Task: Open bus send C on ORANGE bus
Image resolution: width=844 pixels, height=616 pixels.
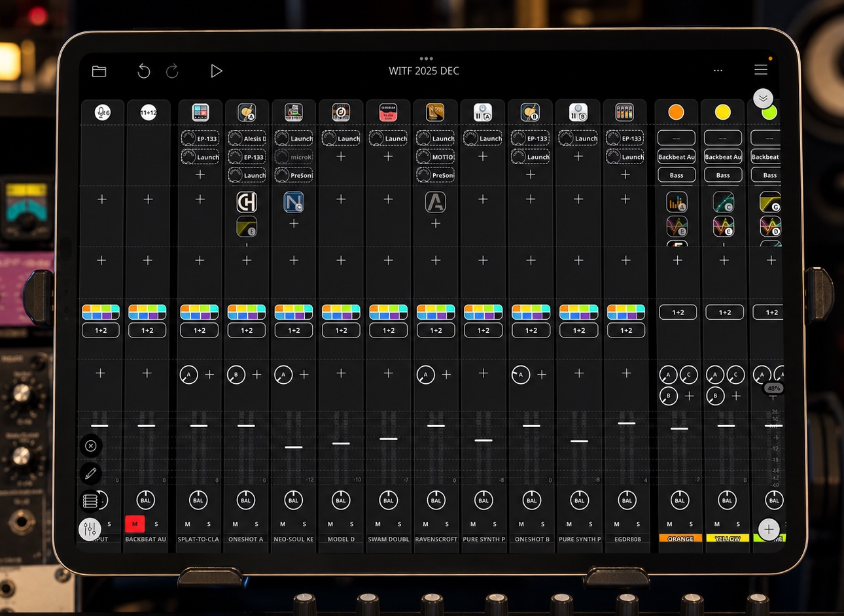Action: (x=688, y=375)
